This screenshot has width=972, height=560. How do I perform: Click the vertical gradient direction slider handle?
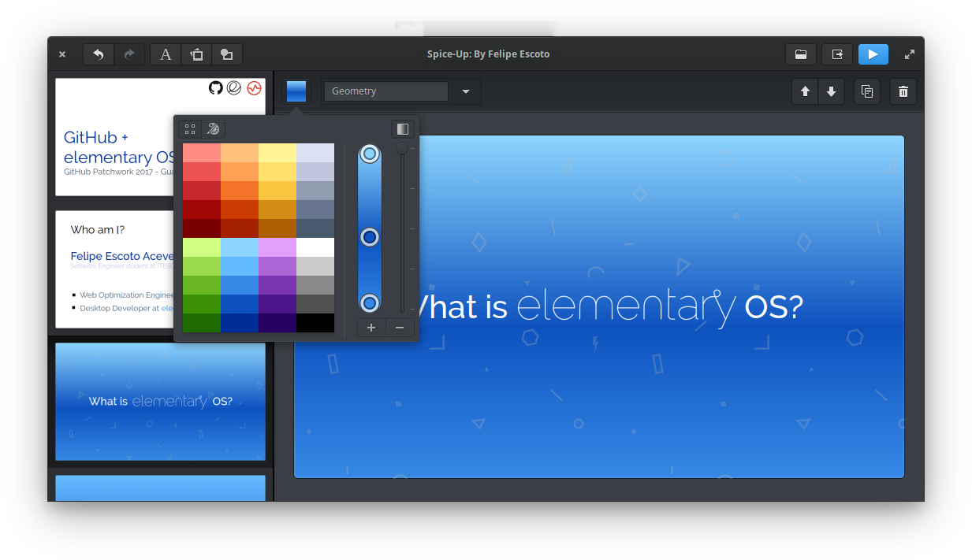click(x=402, y=148)
